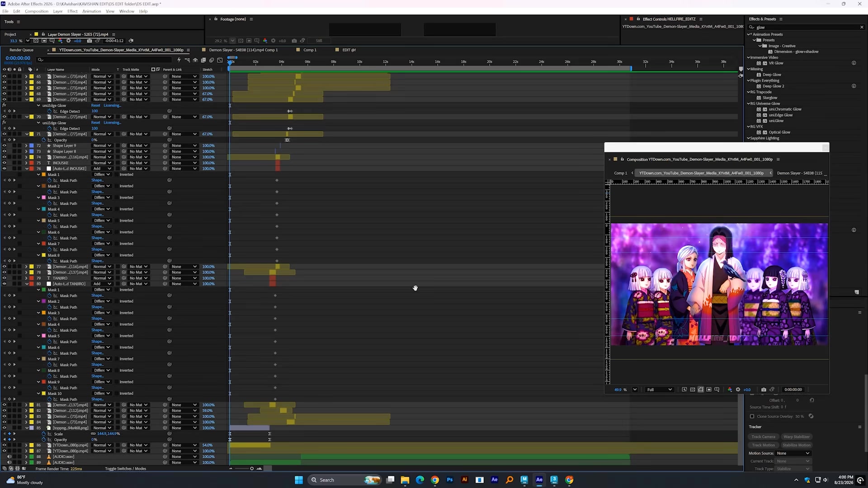Toggle mask and shape path visibility icon in viewer
Viewport: 868px width, 488px height.
click(x=701, y=389)
